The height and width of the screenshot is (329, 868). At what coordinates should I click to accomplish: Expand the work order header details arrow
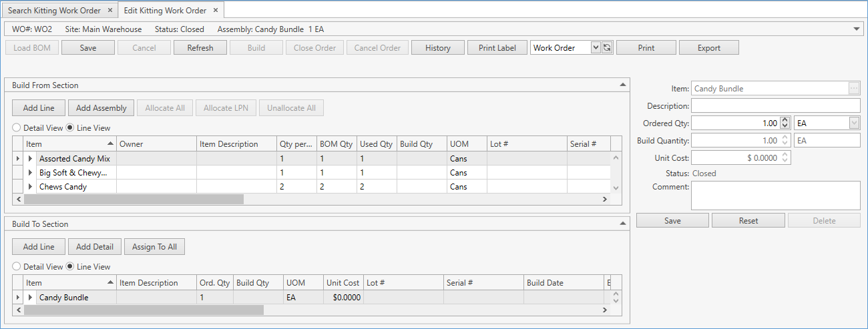coord(857,29)
